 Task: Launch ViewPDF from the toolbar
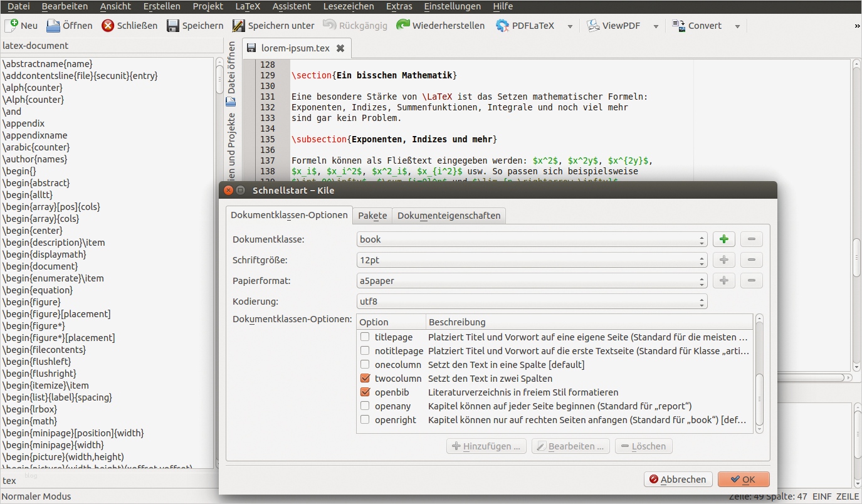pos(593,26)
